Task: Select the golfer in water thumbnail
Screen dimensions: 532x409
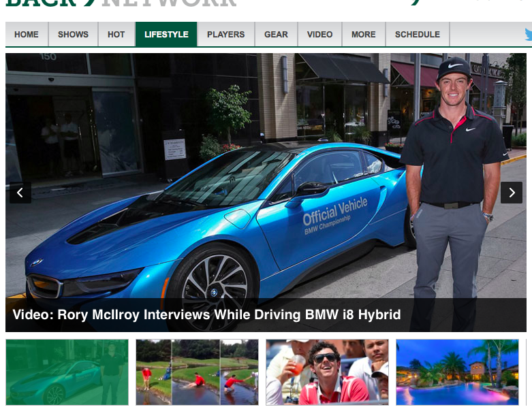Action: pyautogui.click(x=197, y=372)
